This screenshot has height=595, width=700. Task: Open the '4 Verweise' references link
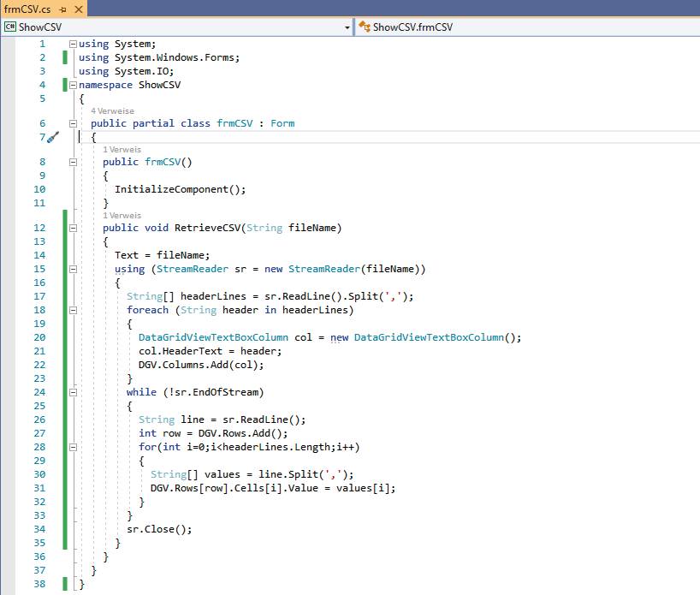pyautogui.click(x=112, y=110)
